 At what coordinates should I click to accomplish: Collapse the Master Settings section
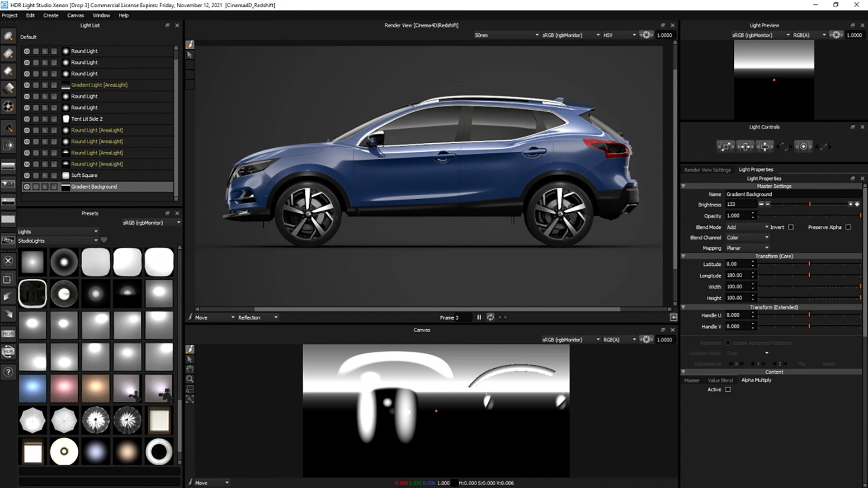click(684, 186)
